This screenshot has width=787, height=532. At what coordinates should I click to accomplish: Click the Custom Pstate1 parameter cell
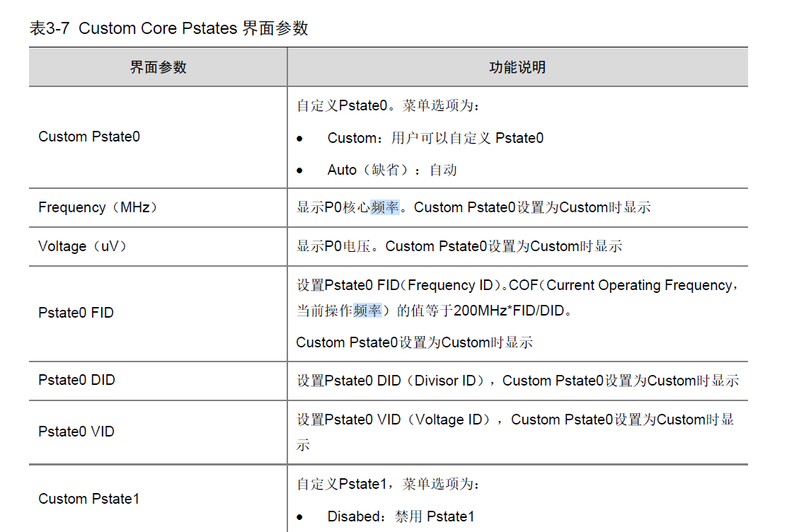(x=89, y=499)
